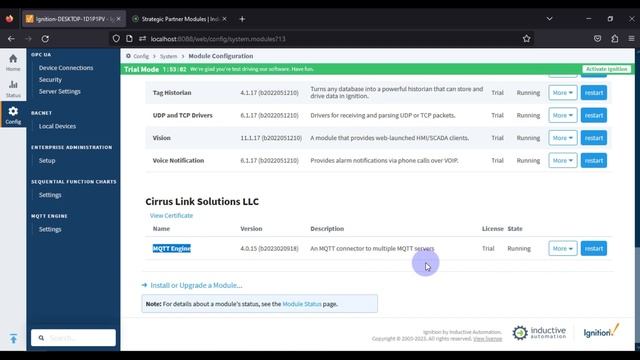Click Activate Ignition button
This screenshot has height=360, width=640.
tap(607, 69)
